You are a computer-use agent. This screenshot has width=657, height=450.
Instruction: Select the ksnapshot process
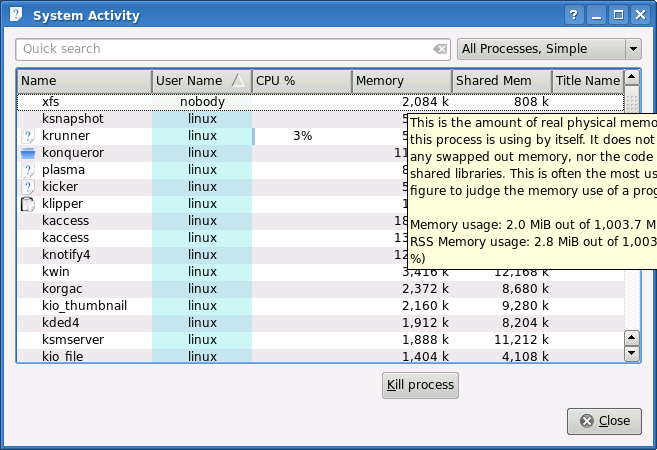[x=72, y=119]
